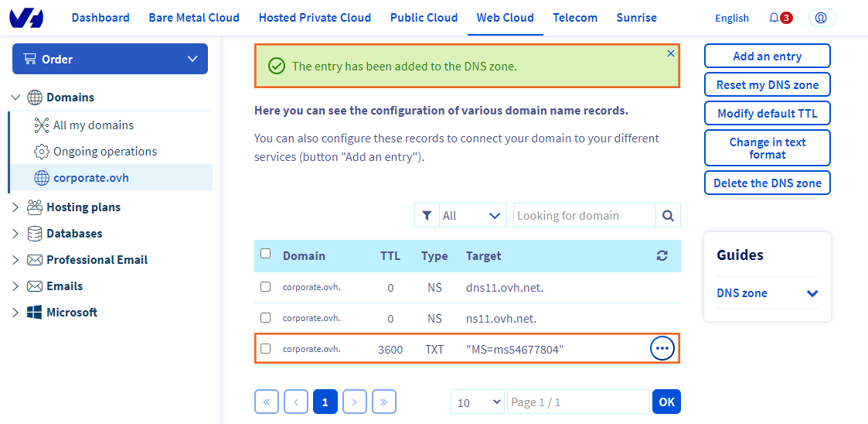Go to the last page arrow
Screen dimensions: 868x424
[x=384, y=402]
